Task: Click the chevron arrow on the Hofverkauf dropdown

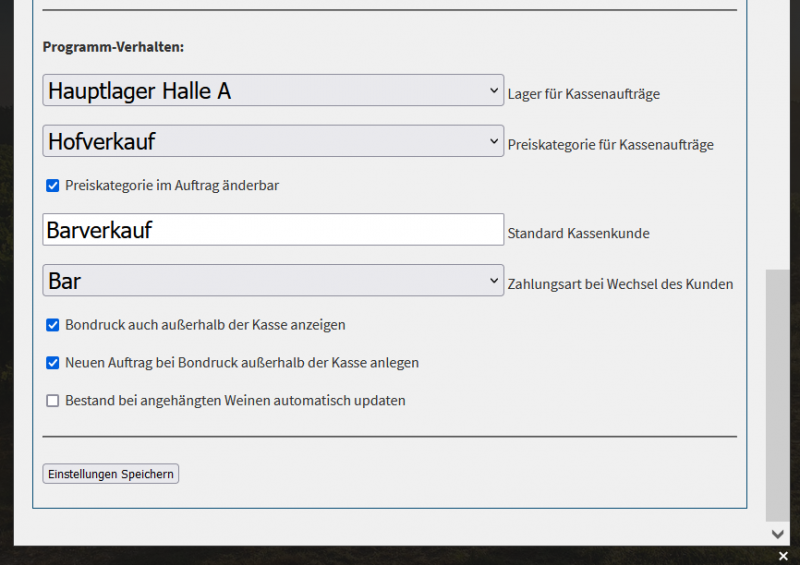Action: pos(494,141)
